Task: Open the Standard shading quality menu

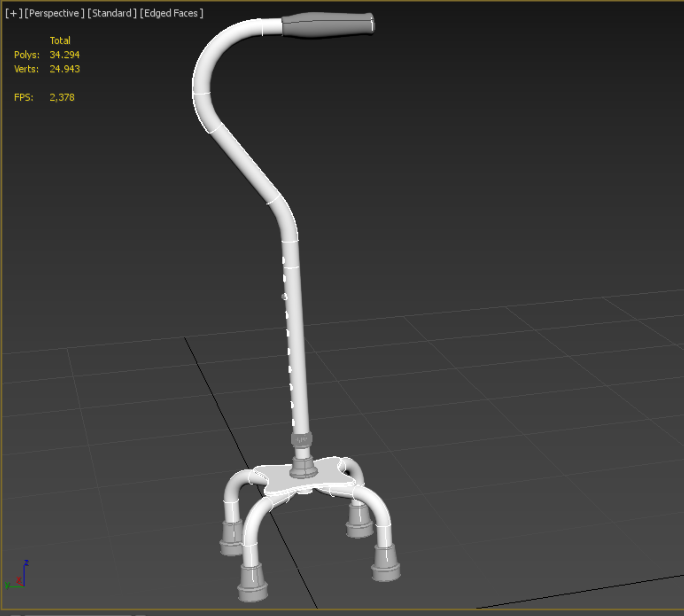Action: 112,13
